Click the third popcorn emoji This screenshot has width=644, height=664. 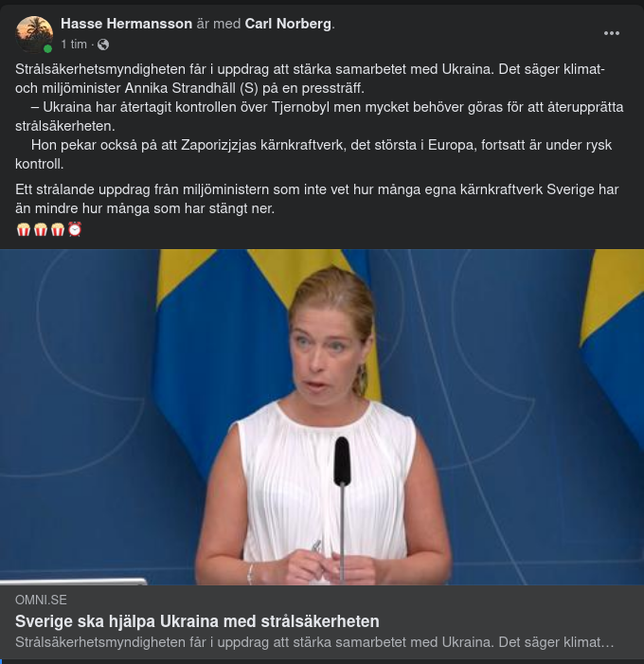click(x=58, y=229)
